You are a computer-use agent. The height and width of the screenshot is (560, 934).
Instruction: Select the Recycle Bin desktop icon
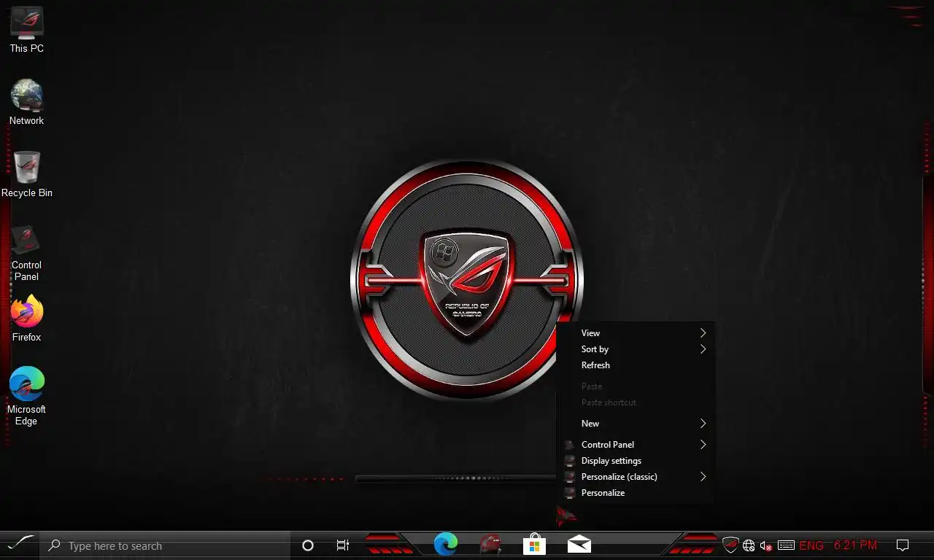[x=26, y=175]
